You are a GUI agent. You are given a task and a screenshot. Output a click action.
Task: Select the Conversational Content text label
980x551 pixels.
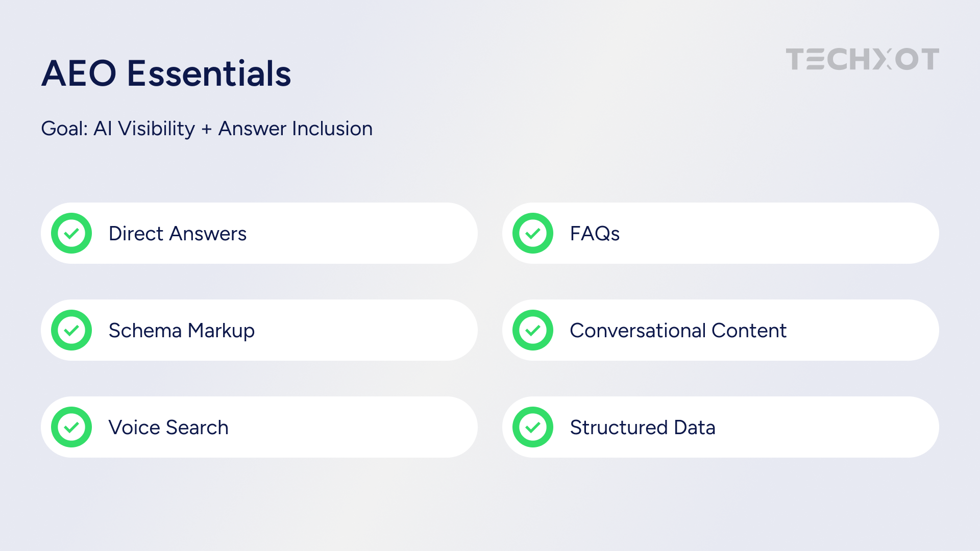click(678, 331)
